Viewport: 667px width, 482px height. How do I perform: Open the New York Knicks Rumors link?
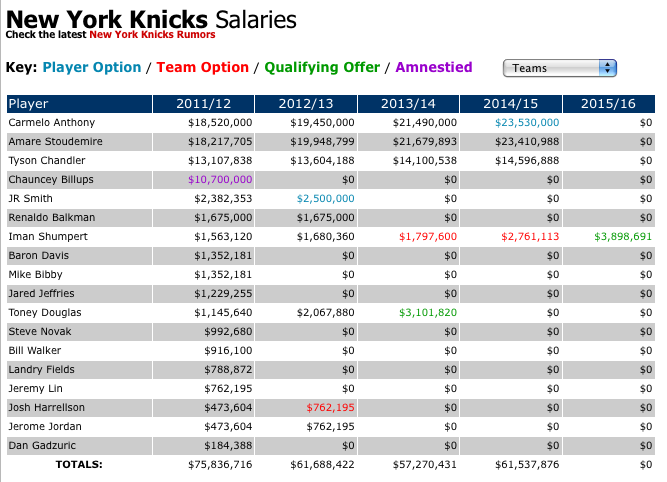pyautogui.click(x=152, y=35)
